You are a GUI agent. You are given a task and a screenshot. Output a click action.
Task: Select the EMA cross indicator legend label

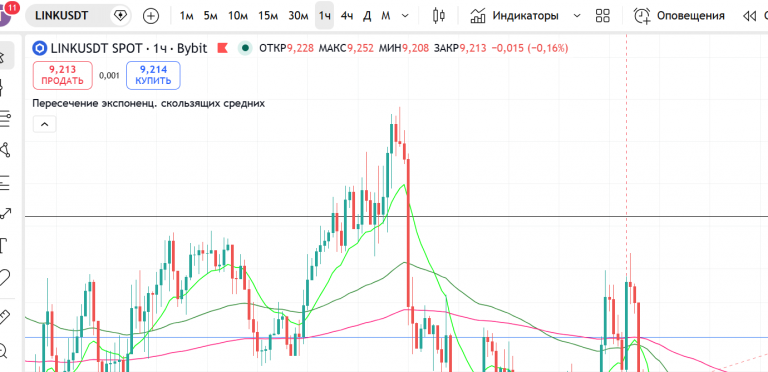tap(148, 103)
